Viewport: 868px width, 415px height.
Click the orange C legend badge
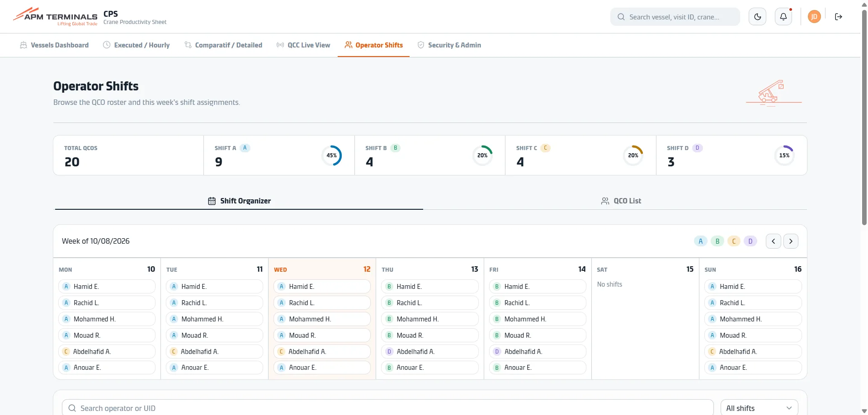point(734,241)
